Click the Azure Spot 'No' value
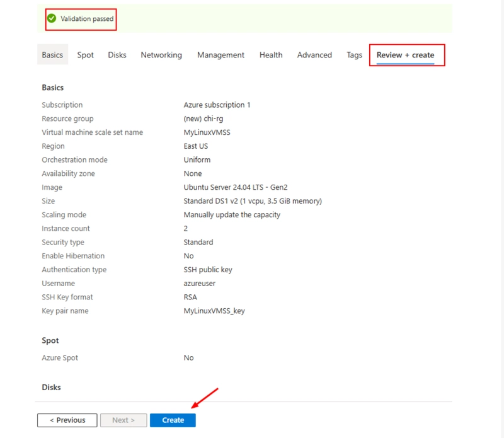This screenshot has width=504, height=438. point(188,357)
